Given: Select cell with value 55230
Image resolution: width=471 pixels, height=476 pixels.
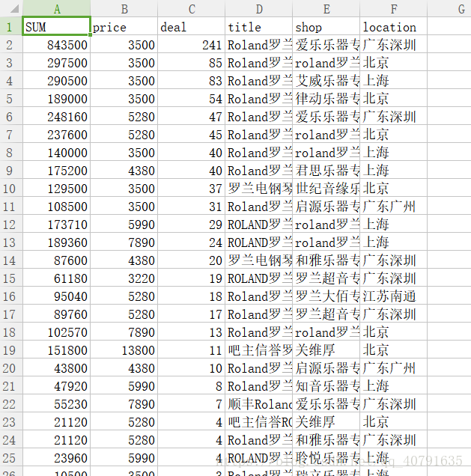Looking at the screenshot, I should click(x=56, y=403).
